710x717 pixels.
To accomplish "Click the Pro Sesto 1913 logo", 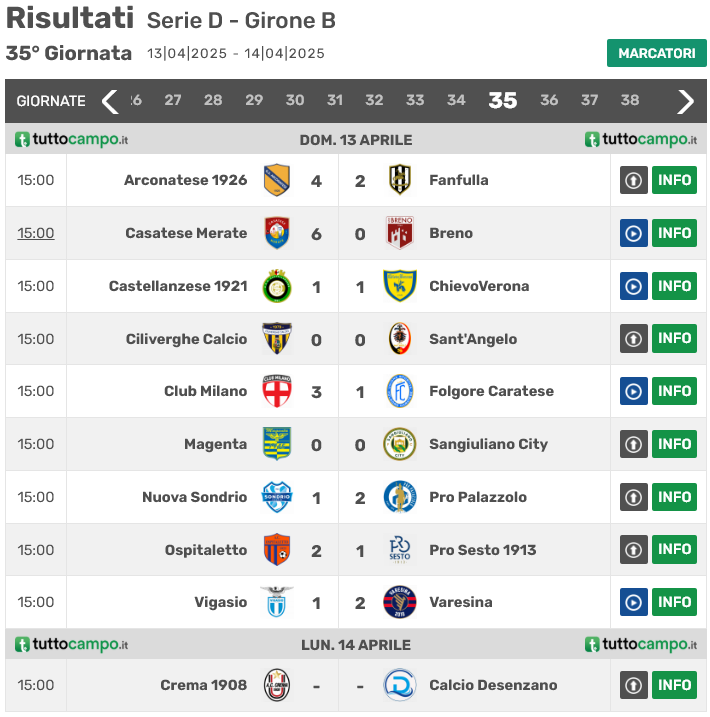I will coord(400,550).
